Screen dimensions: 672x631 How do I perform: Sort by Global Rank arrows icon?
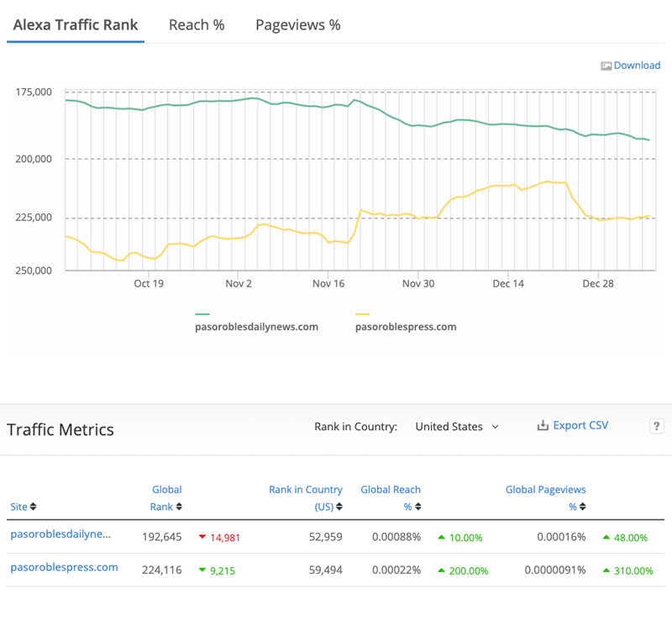180,507
